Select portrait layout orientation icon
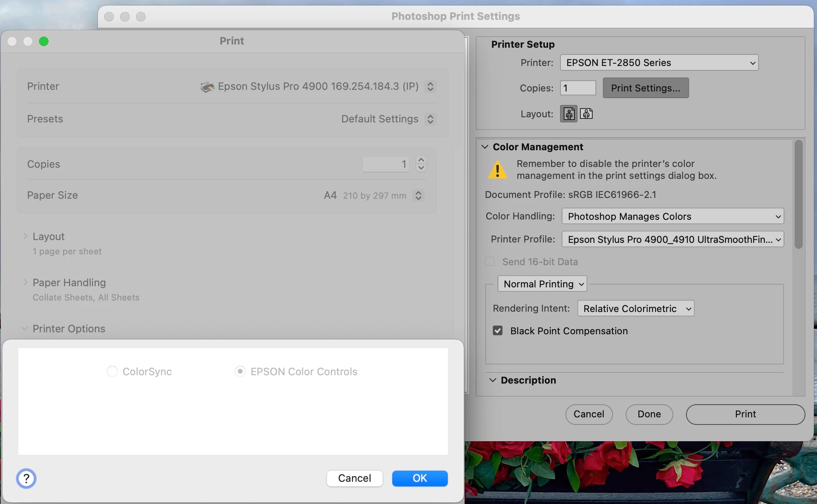The width and height of the screenshot is (817, 504). [x=568, y=114]
